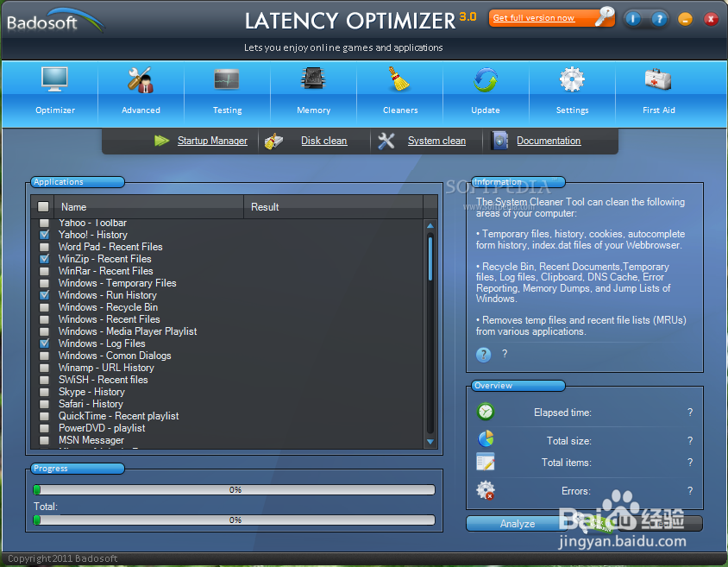728x567 pixels.
Task: Click the applications list scroll up arrow
Action: tap(430, 226)
